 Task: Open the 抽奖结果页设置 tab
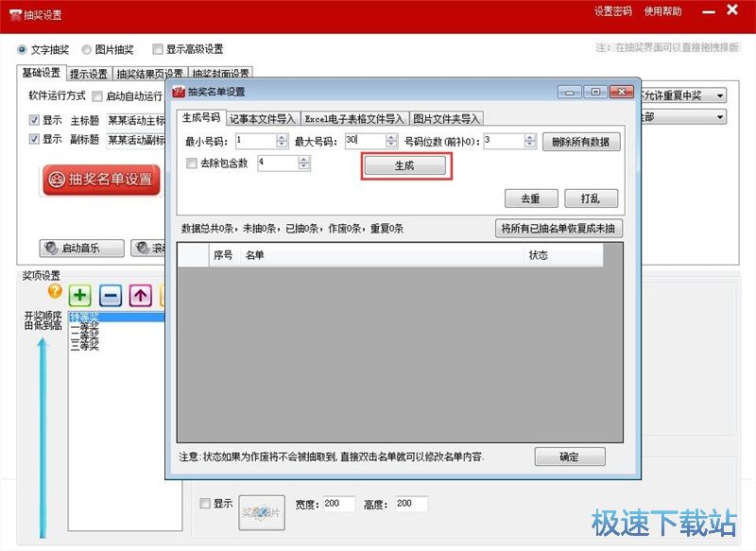click(150, 74)
